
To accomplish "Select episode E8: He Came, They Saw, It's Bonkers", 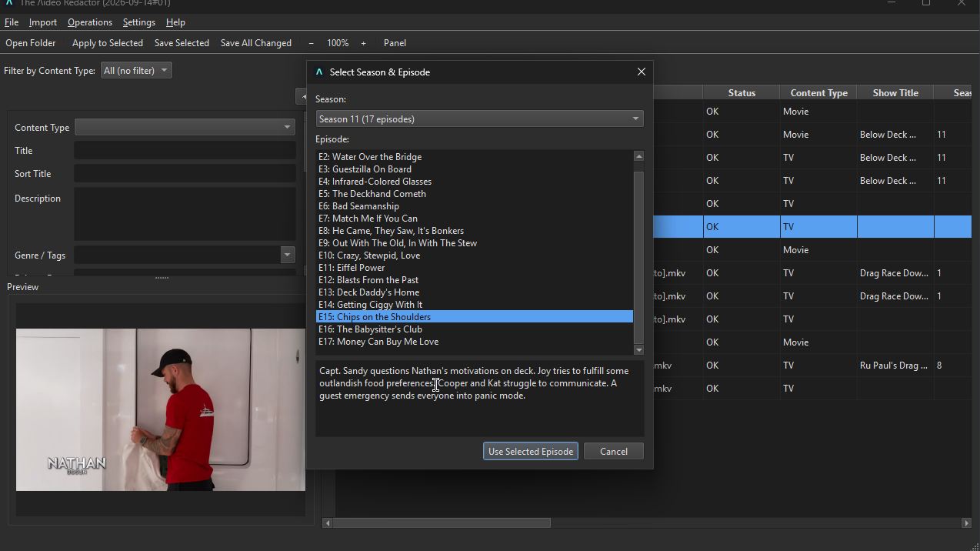I will (x=474, y=231).
